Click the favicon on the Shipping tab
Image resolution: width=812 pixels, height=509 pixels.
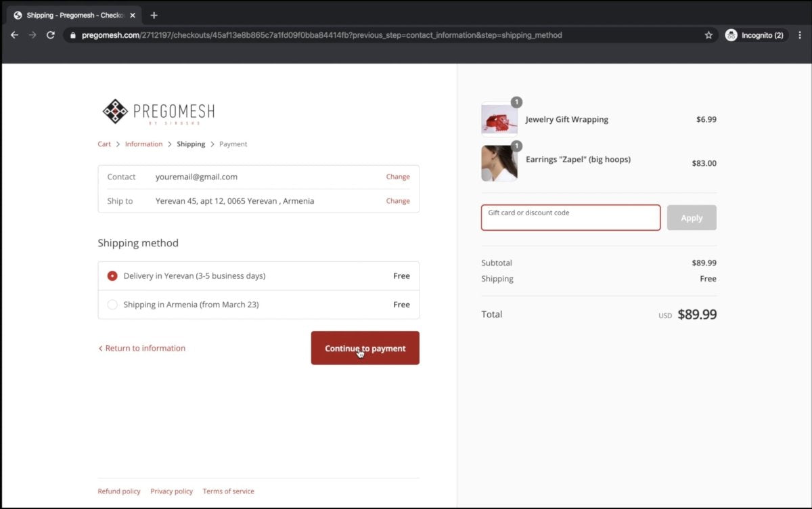pyautogui.click(x=18, y=14)
